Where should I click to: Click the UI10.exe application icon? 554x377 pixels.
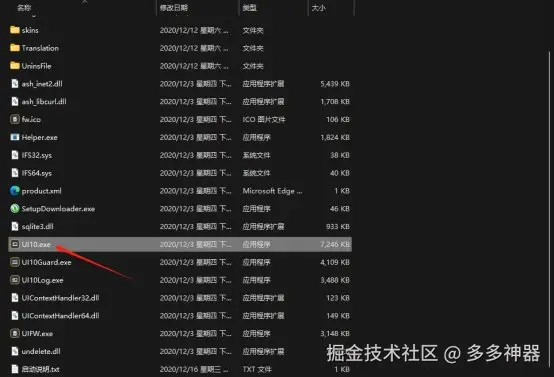[14, 244]
